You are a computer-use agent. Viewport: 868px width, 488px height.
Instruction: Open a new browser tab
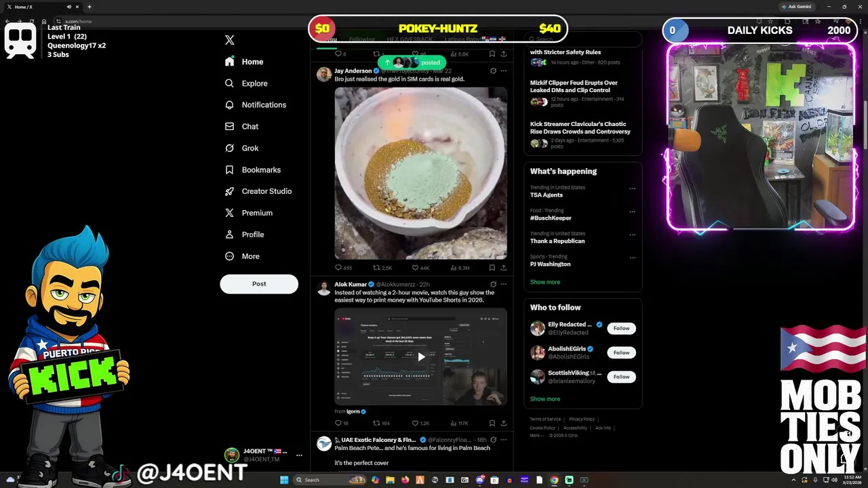tap(89, 7)
